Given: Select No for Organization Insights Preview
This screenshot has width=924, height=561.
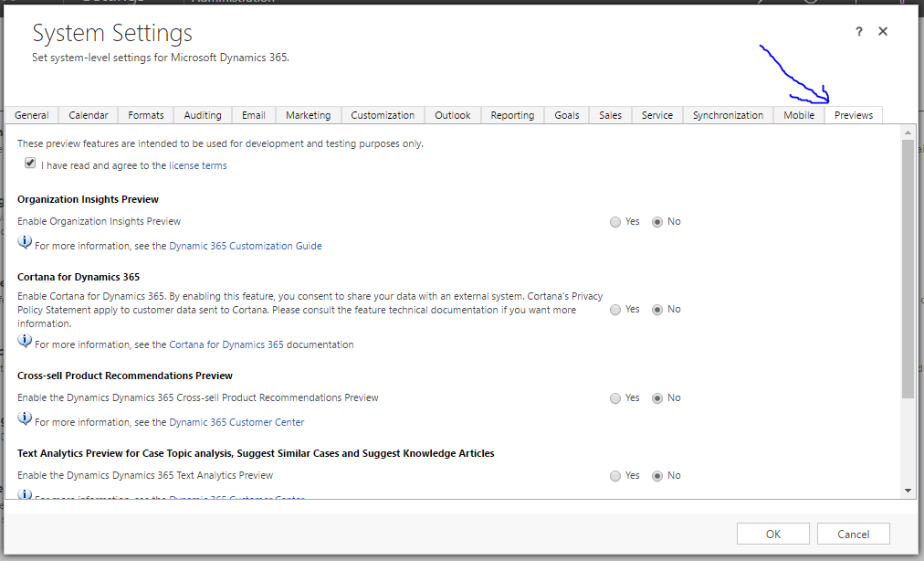Looking at the screenshot, I should 657,222.
